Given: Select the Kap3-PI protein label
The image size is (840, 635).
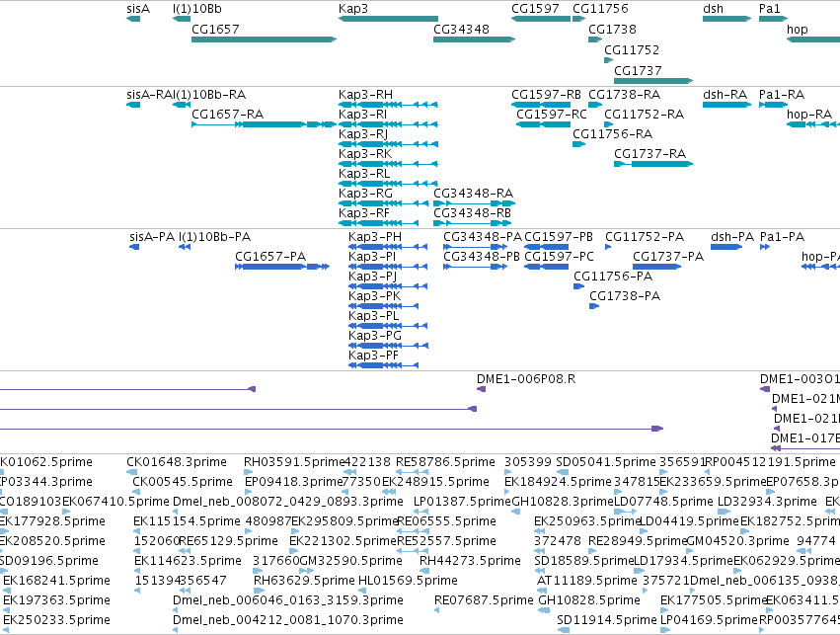Looking at the screenshot, I should (372, 257).
